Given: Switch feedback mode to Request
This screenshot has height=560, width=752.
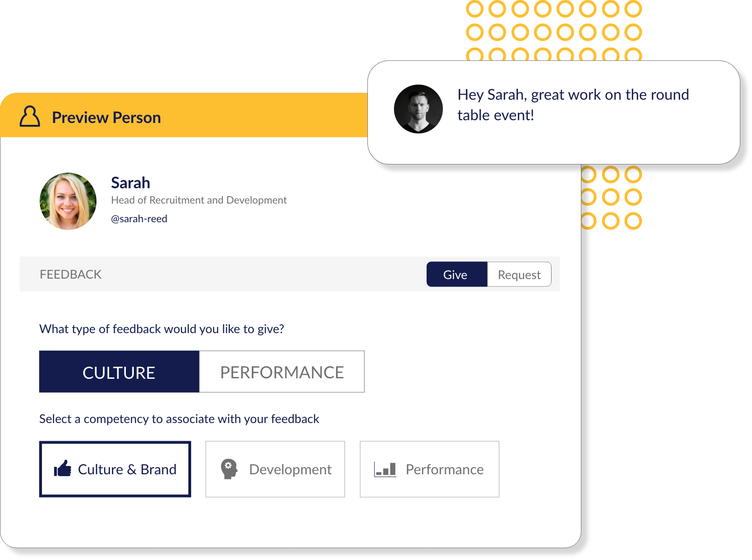Looking at the screenshot, I should tap(519, 274).
